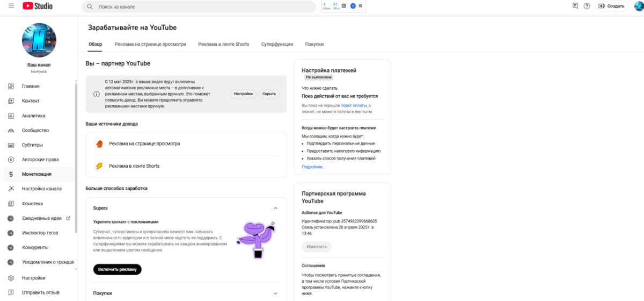
Task: Click the Вы – партнер YouTube heading
Action: 118,63
